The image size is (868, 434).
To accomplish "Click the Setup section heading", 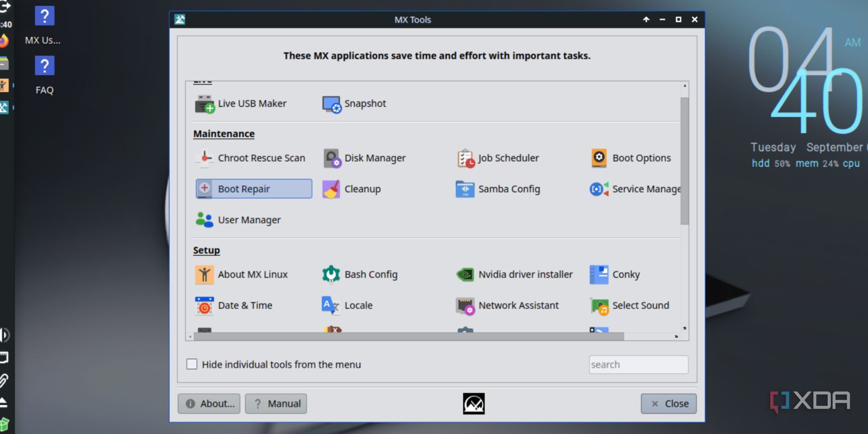I will coord(207,250).
